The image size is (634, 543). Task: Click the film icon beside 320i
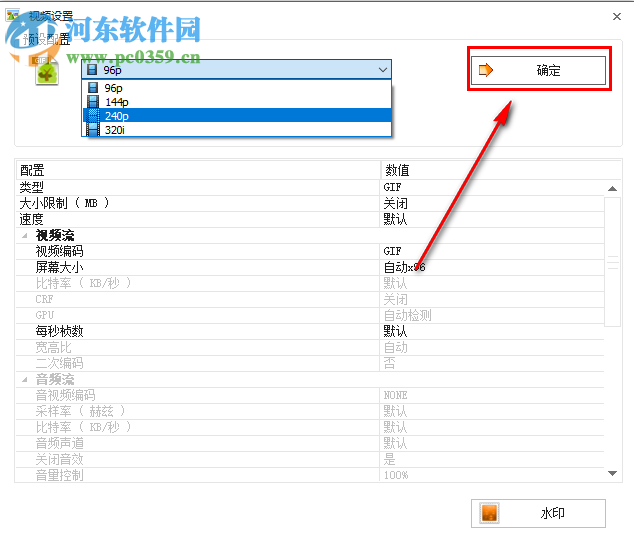93,129
